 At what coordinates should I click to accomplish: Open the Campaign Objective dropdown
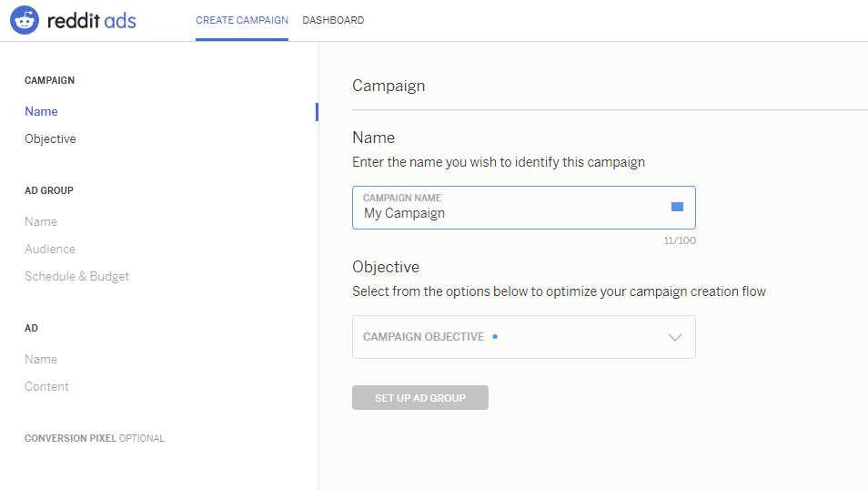(x=524, y=337)
